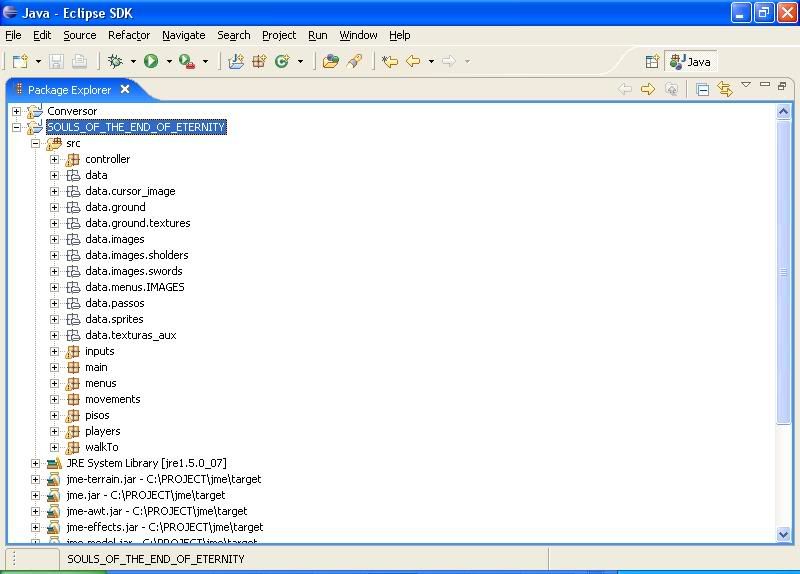The width and height of the screenshot is (800, 574).
Task: Open the Navigate menu
Action: 183,35
